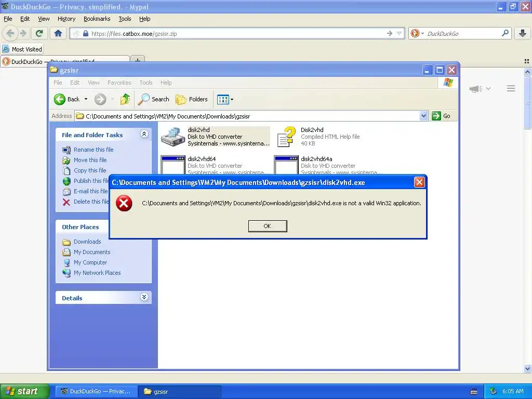532x399 pixels.
Task: Open the URL history dropdown in browser
Action: (400, 33)
